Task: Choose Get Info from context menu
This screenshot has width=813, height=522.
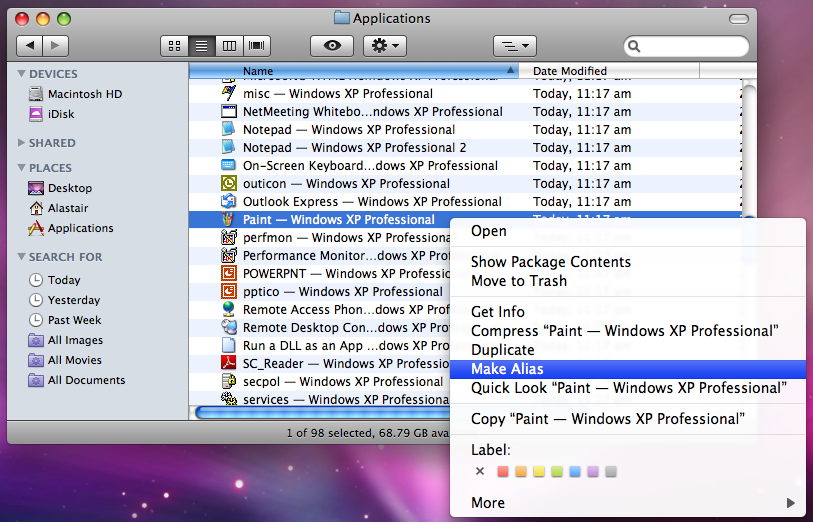Action: click(628, 312)
